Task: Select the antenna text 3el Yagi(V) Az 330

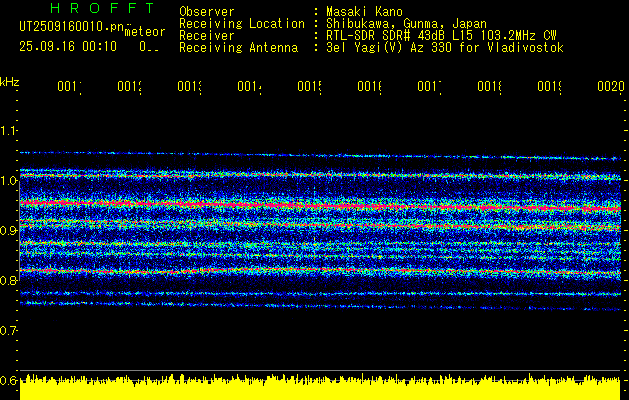Action: [x=445, y=48]
